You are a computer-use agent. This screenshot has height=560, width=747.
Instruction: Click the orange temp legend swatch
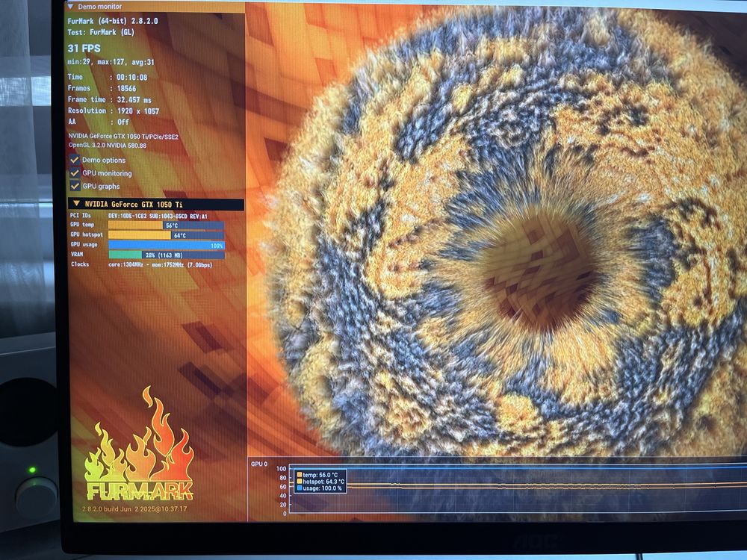pyautogui.click(x=300, y=475)
